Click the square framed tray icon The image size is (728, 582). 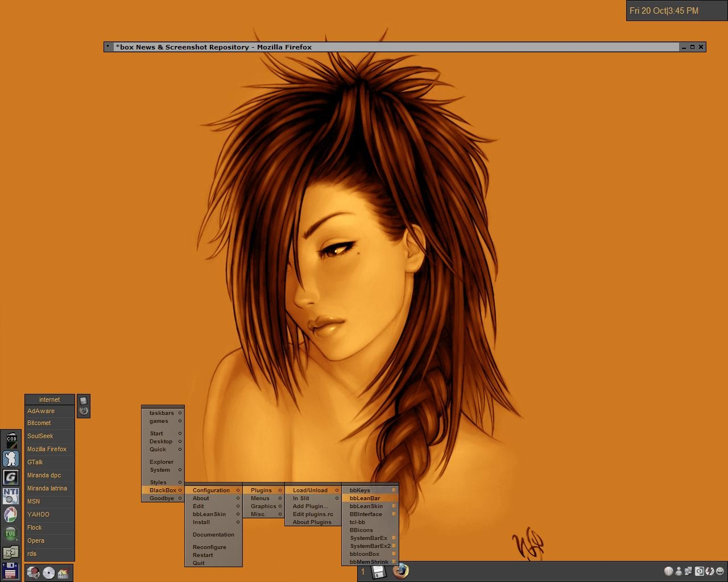(700, 571)
